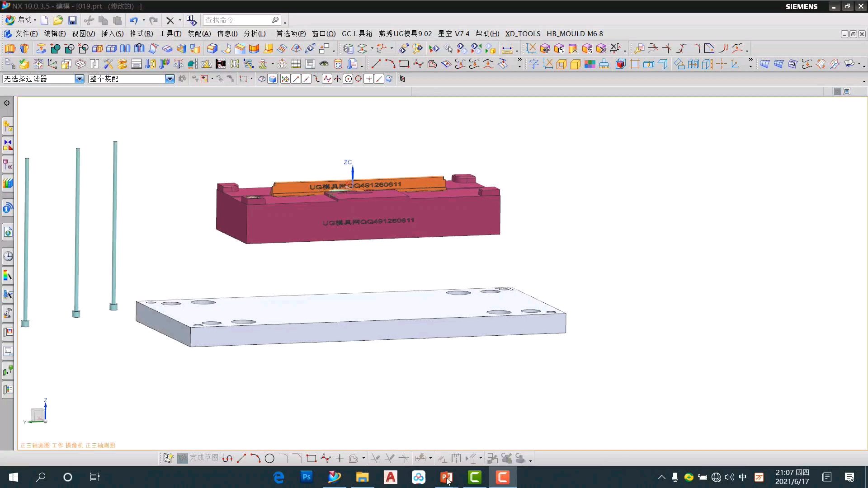
Task: Expand the selection rectangle method dropdown
Action: tap(251, 79)
